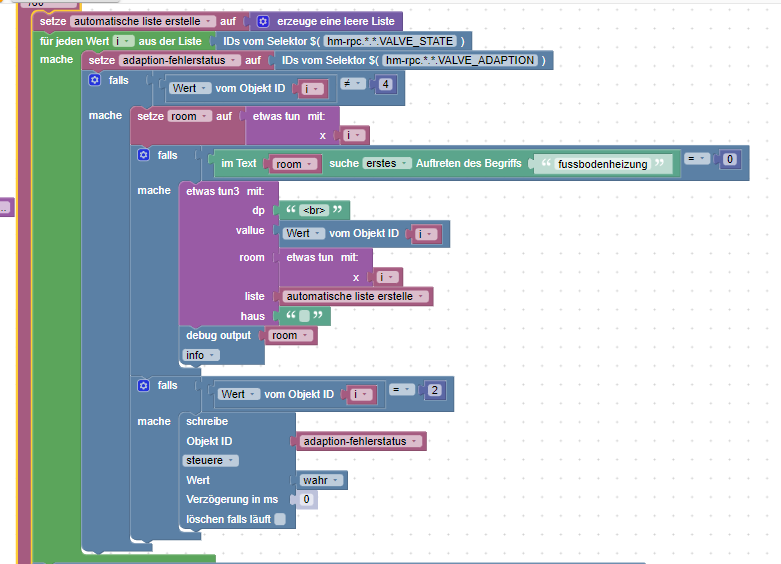
Task: Edit selector text hm-rpc.*.*.VALVE_STATE
Action: [390, 41]
